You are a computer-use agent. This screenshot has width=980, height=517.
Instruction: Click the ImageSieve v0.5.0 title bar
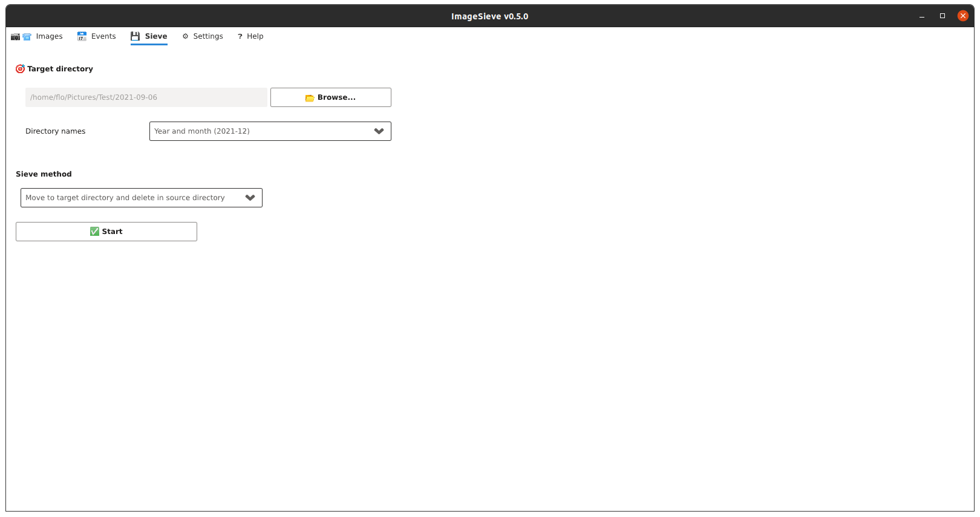pos(490,16)
